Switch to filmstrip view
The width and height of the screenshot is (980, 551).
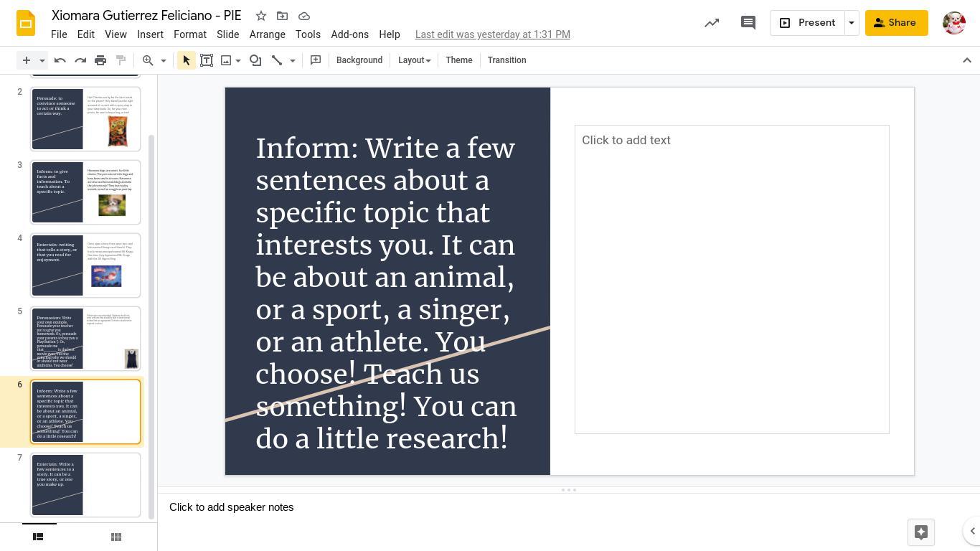pyautogui.click(x=39, y=537)
